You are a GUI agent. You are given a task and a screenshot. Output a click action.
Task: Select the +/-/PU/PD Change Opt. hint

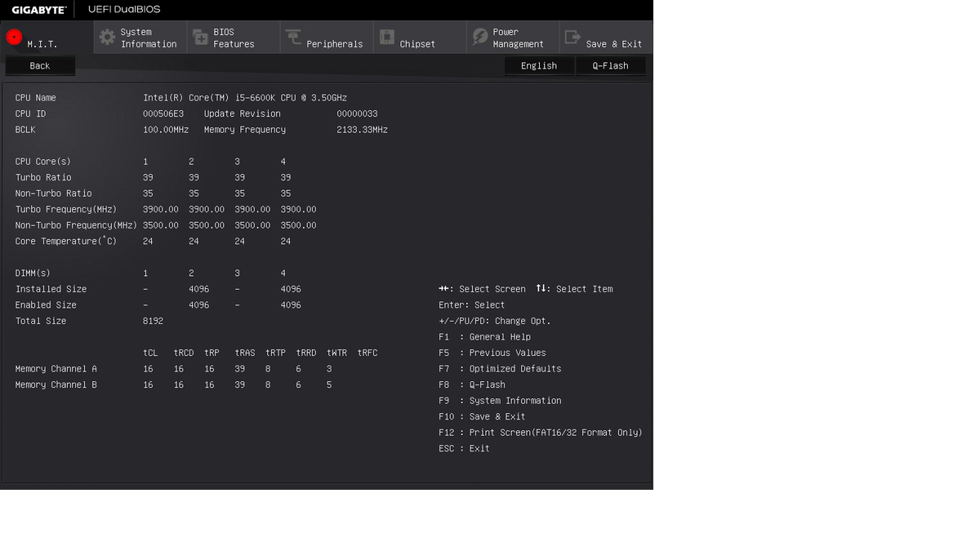click(x=495, y=321)
